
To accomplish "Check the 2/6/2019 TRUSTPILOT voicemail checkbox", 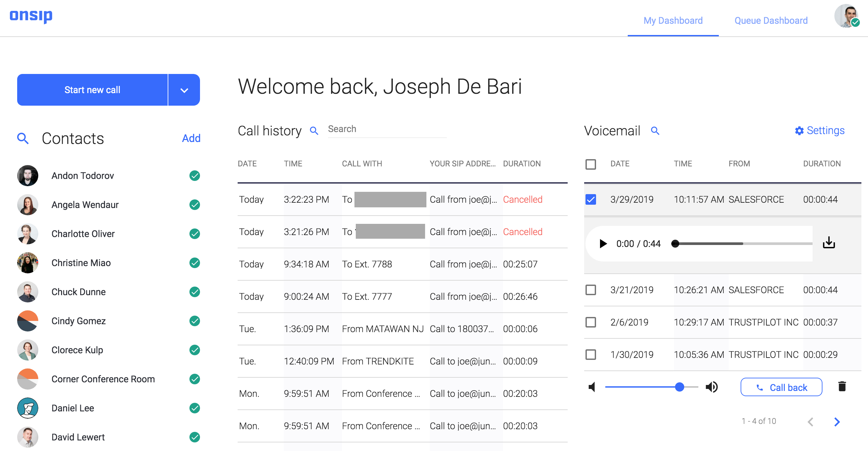I will [591, 322].
